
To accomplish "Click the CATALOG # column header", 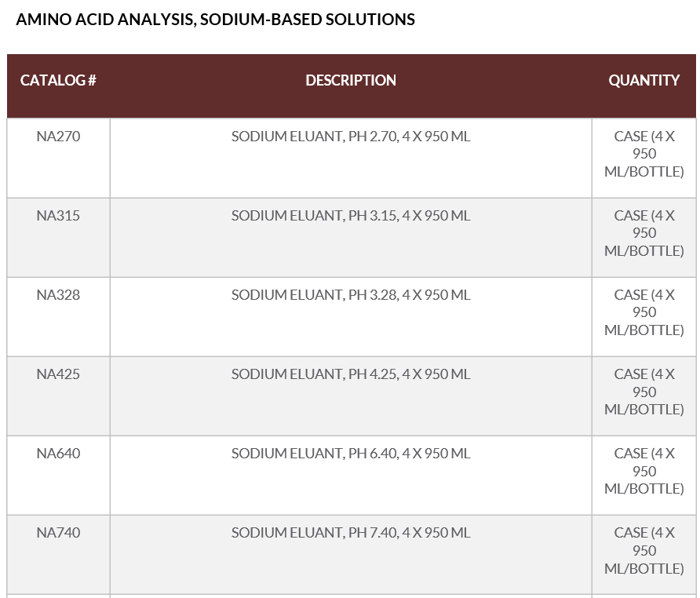I will tap(58, 80).
